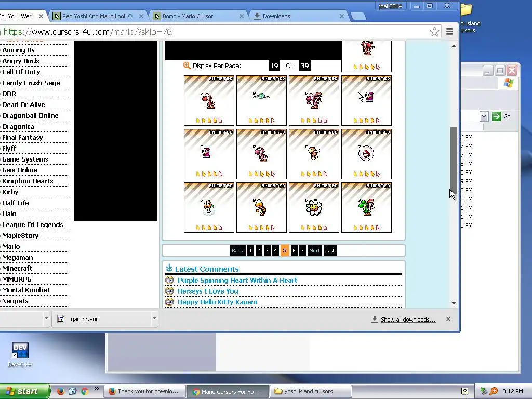Go to page 1
Screen dimensions: 532x399
pyautogui.click(x=250, y=250)
